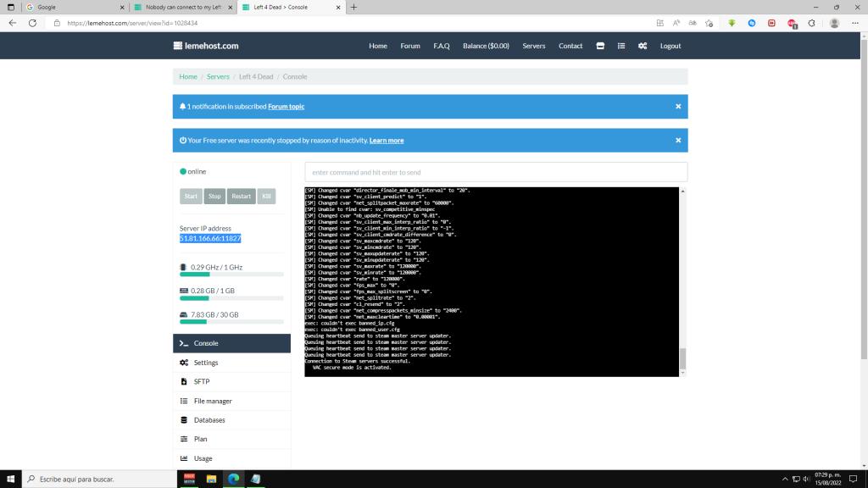Open the green download extension icon

click(x=732, y=23)
